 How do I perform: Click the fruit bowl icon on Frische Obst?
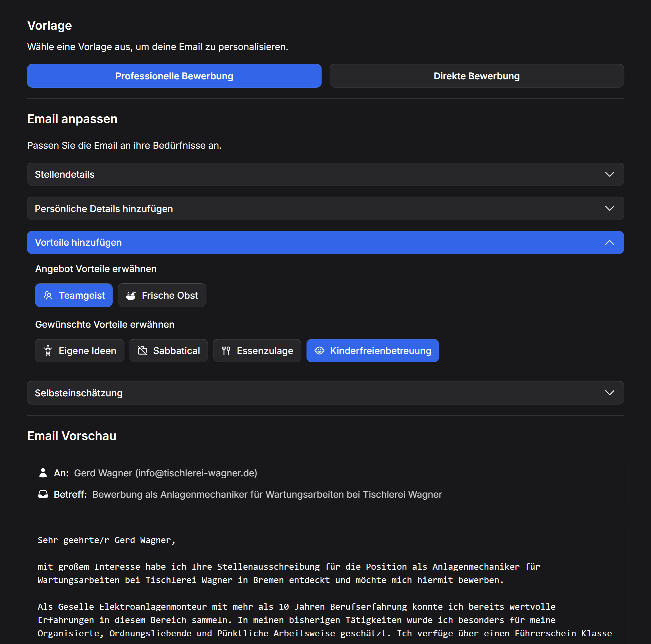(x=131, y=295)
